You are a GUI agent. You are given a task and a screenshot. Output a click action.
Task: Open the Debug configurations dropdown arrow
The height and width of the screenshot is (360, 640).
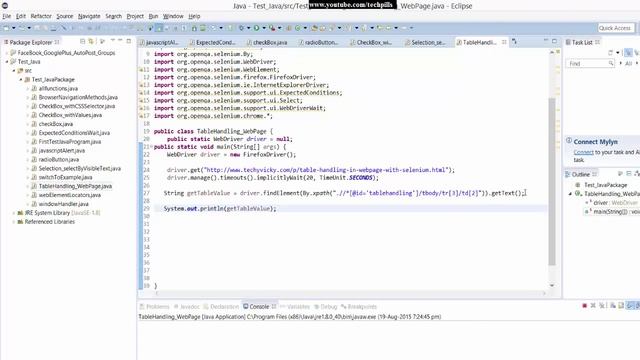[248, 28]
